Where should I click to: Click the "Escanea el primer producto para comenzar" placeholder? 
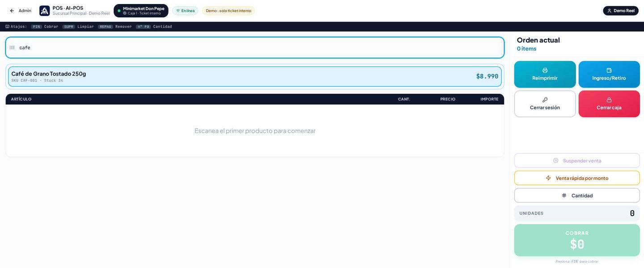tap(255, 131)
